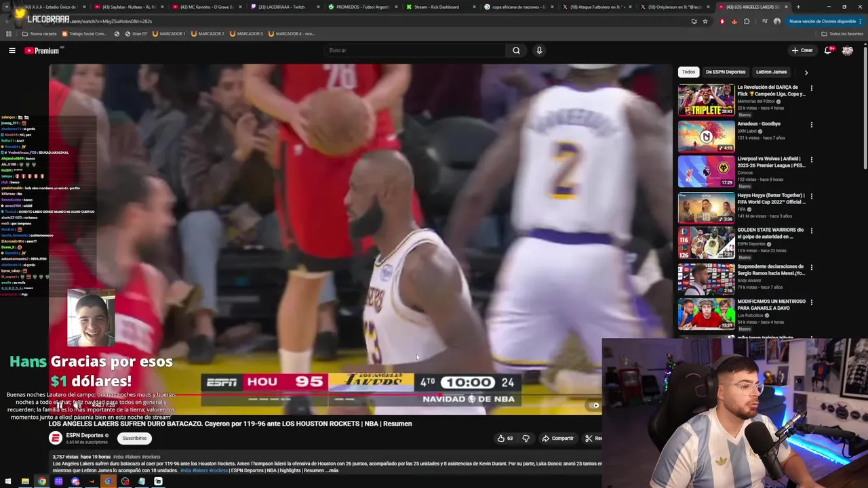The width and height of the screenshot is (868, 488).
Task: Select the LeBron James filter chip
Action: pos(771,72)
